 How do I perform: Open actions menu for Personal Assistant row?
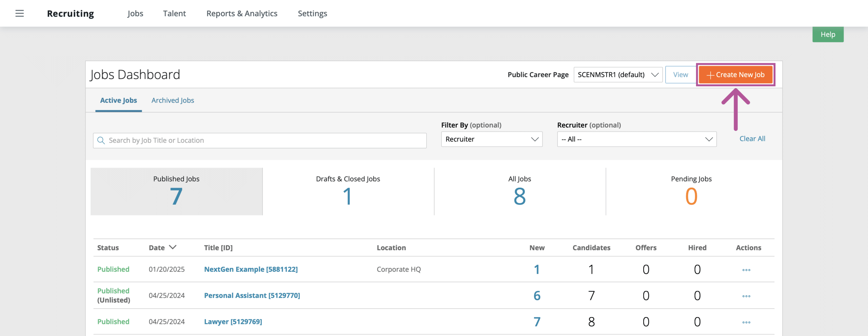[746, 296]
